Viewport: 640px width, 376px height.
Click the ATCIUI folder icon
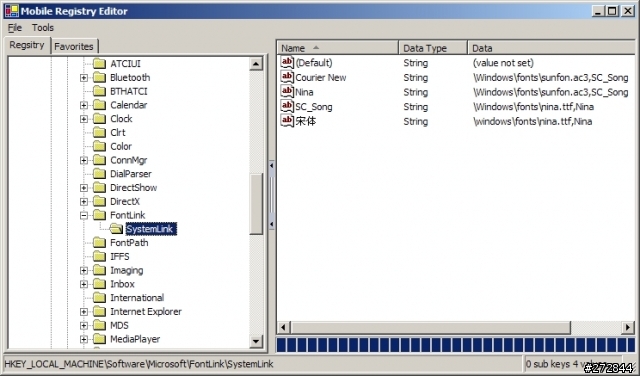(99, 64)
